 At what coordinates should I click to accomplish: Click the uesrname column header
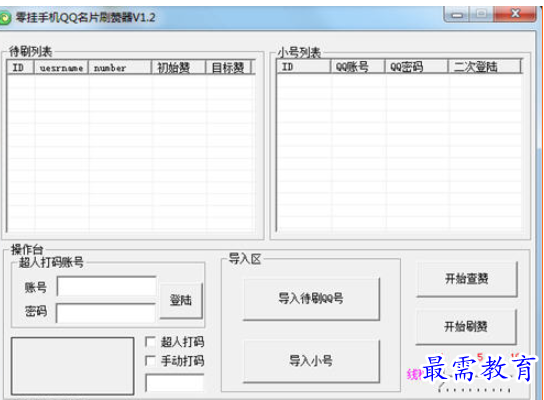pos(61,67)
